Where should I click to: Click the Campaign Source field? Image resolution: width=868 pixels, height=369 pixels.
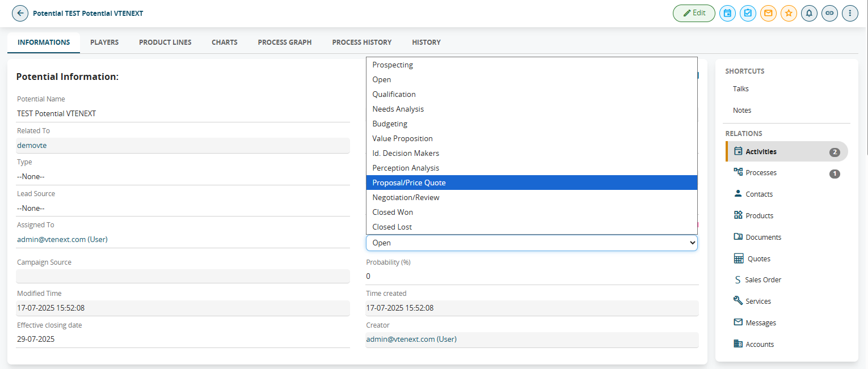tap(183, 276)
